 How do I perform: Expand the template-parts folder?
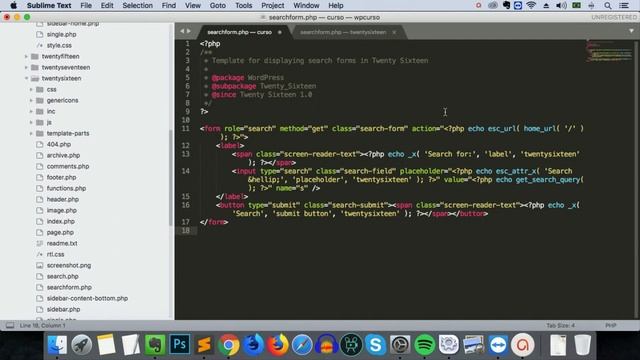[31, 133]
